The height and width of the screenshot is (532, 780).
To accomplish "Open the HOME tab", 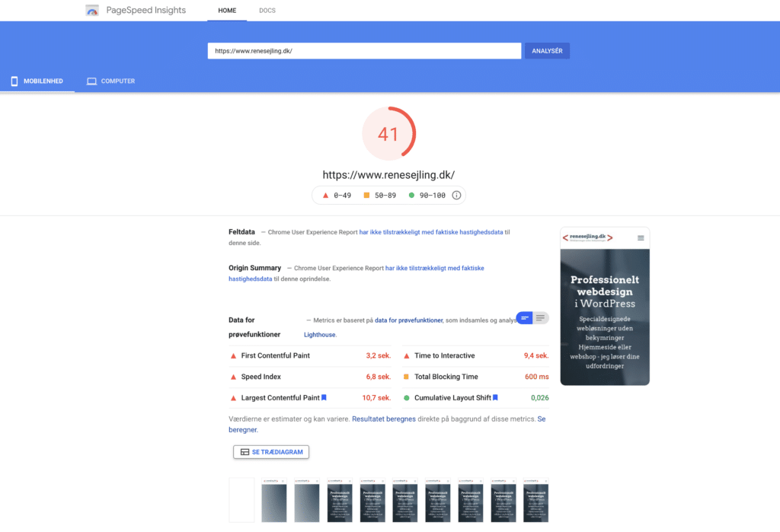I will point(227,11).
